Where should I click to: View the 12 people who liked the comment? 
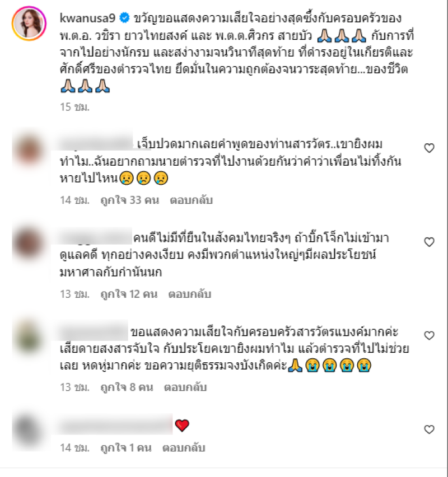pos(129,294)
